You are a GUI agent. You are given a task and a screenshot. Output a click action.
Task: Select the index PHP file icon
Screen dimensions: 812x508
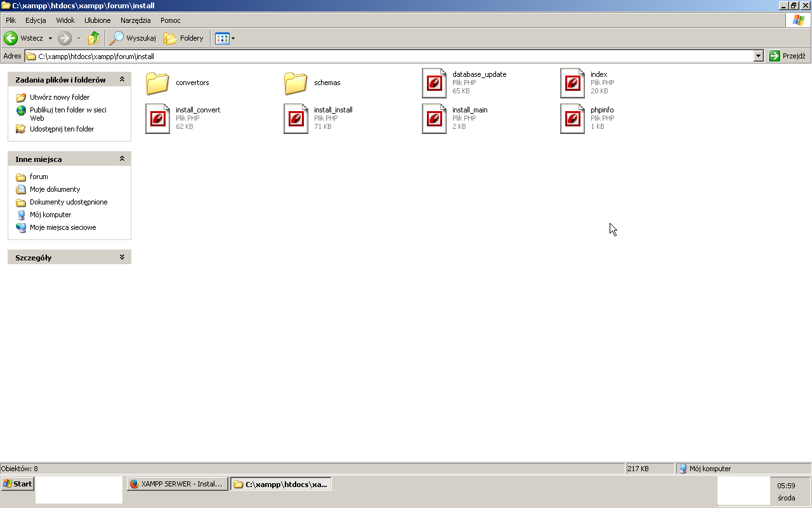tap(572, 83)
